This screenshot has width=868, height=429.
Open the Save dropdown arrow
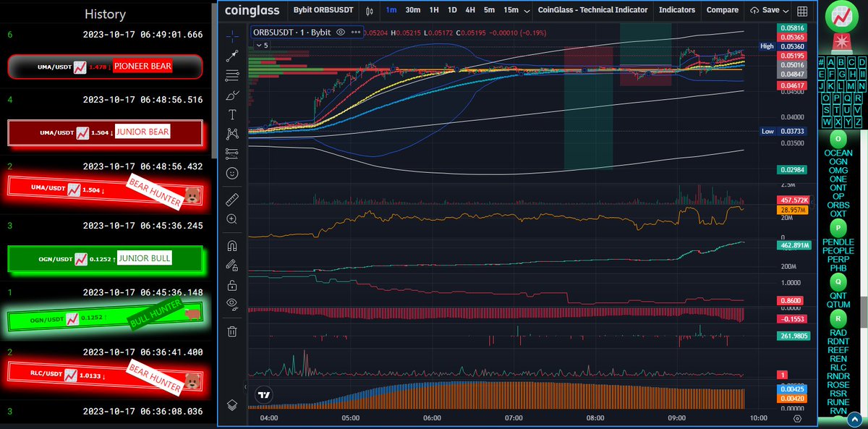(786, 11)
